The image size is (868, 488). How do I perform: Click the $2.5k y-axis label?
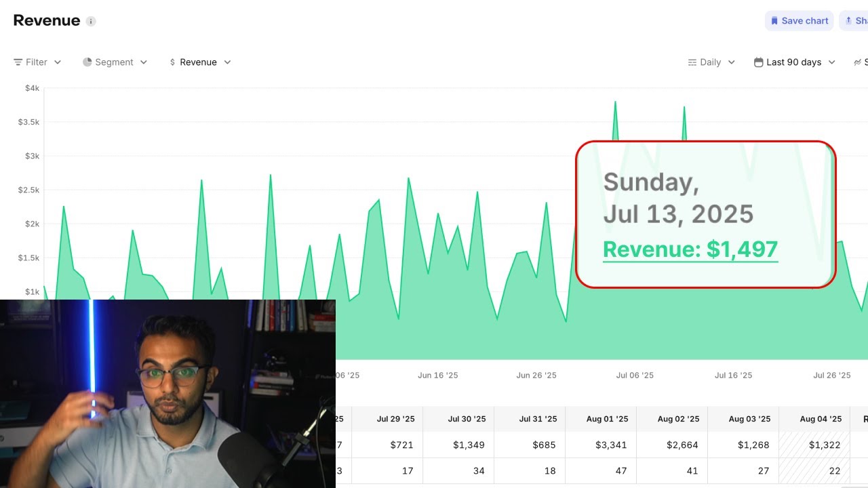click(x=28, y=190)
